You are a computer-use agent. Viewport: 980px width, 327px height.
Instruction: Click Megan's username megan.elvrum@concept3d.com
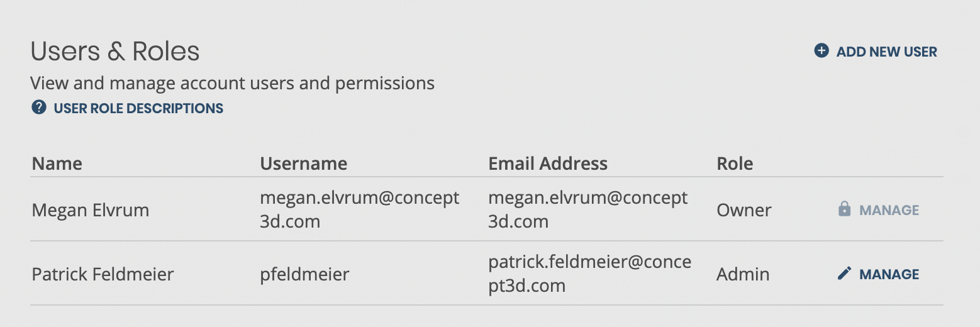360,209
